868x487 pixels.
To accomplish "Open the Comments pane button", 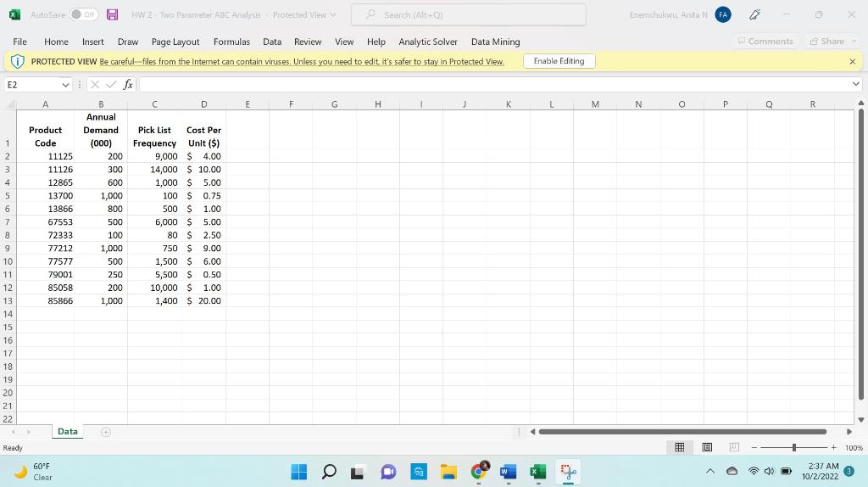I will pos(765,42).
